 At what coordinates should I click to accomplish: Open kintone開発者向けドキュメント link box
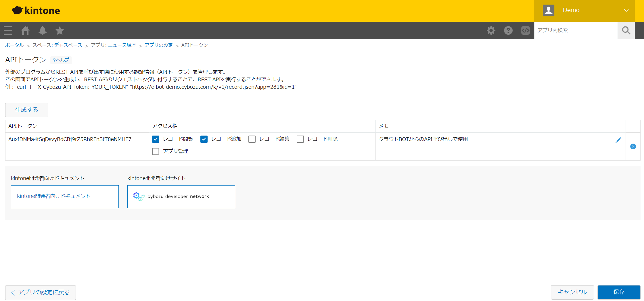[x=65, y=197]
